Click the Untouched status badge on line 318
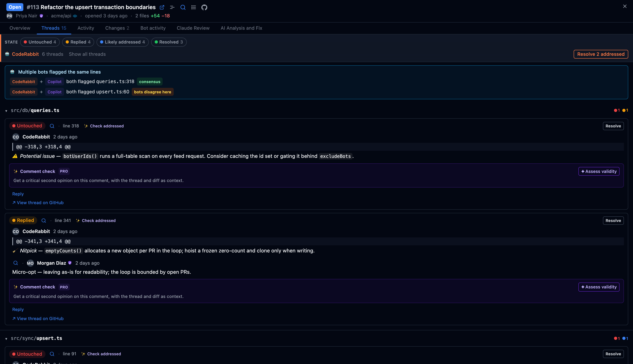Image resolution: width=633 pixels, height=364 pixels. click(27, 126)
